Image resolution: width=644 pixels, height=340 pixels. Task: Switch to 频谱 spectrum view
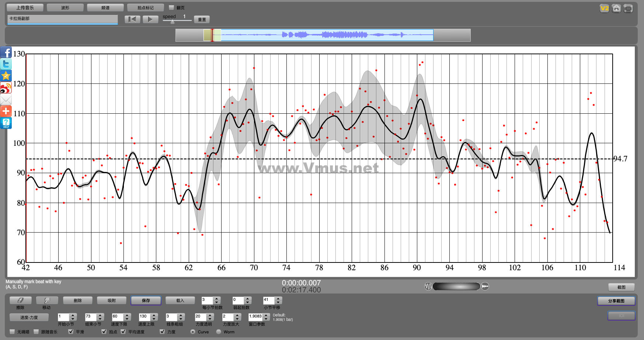tap(105, 7)
